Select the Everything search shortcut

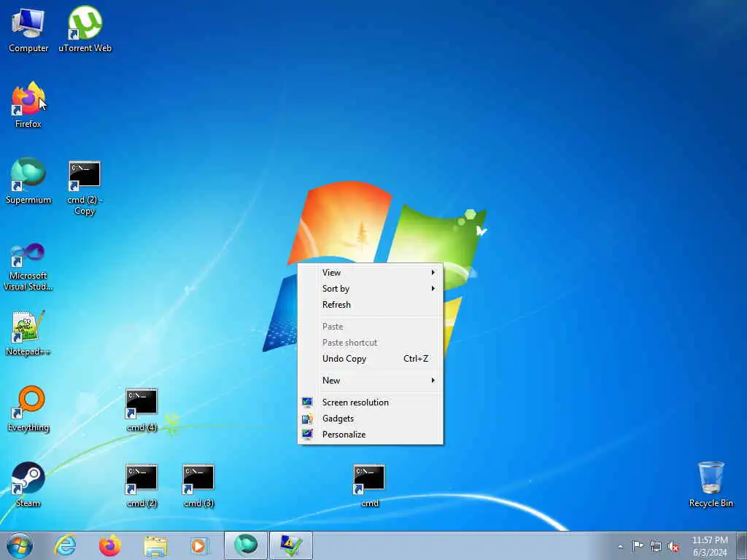tap(28, 408)
